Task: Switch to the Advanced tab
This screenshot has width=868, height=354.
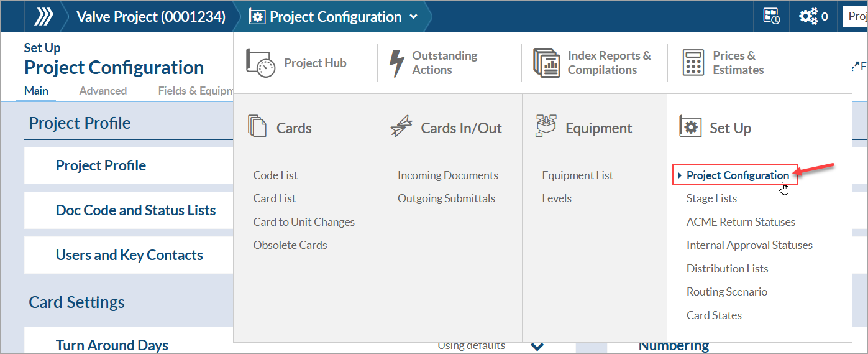Action: pos(103,91)
